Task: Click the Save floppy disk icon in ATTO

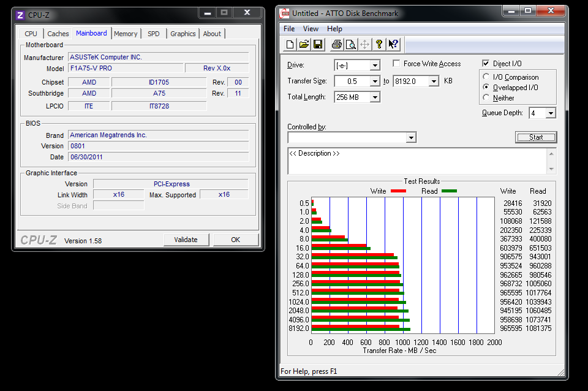Action: (318, 44)
